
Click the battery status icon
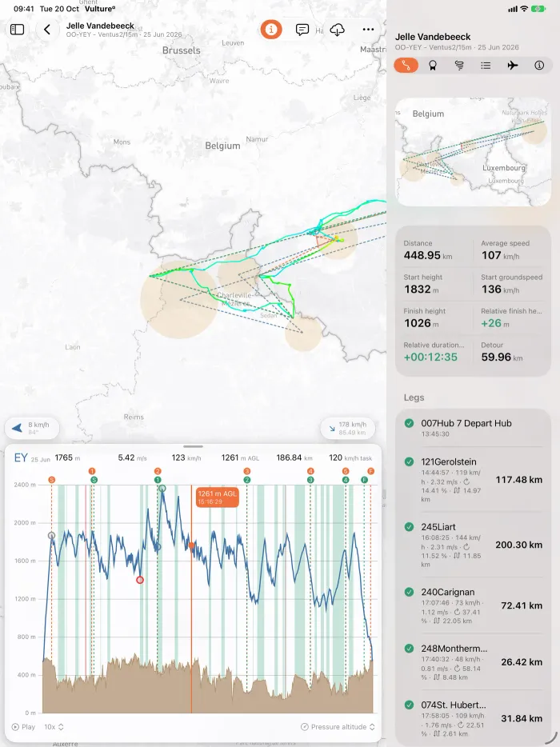click(x=538, y=9)
